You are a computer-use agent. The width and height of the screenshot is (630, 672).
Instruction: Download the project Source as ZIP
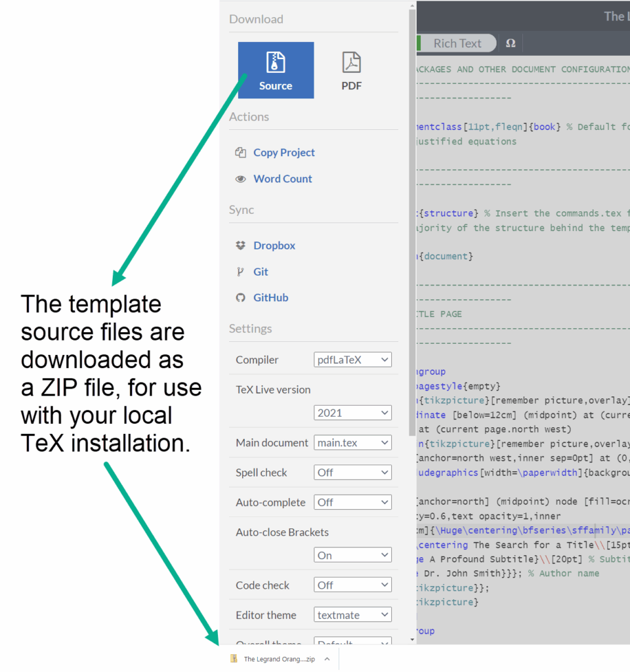(276, 70)
